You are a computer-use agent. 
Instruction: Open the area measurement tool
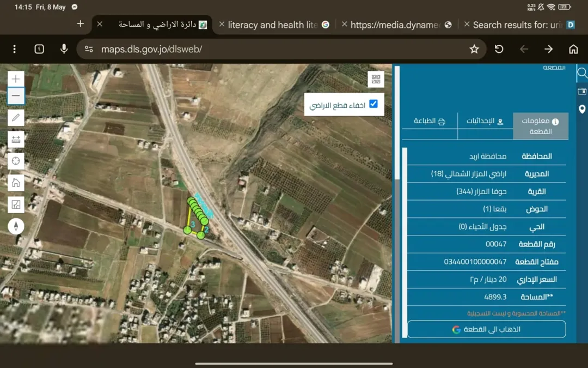click(16, 204)
